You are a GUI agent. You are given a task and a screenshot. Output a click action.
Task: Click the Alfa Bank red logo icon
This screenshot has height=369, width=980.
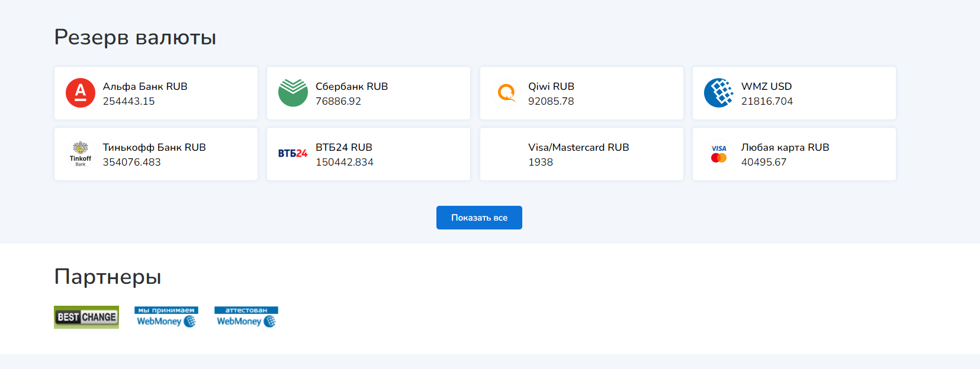tap(81, 93)
